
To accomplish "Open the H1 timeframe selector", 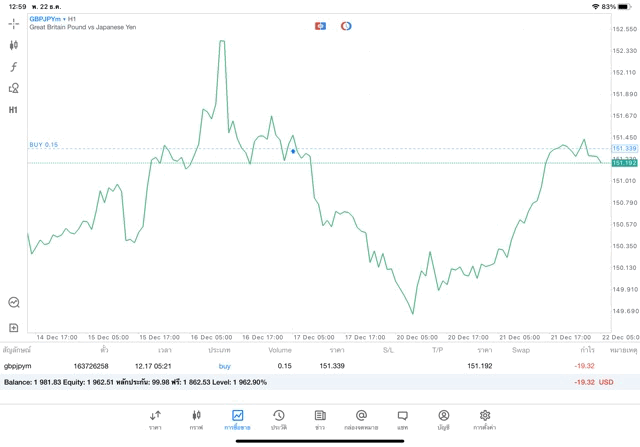I will pyautogui.click(x=14, y=110).
